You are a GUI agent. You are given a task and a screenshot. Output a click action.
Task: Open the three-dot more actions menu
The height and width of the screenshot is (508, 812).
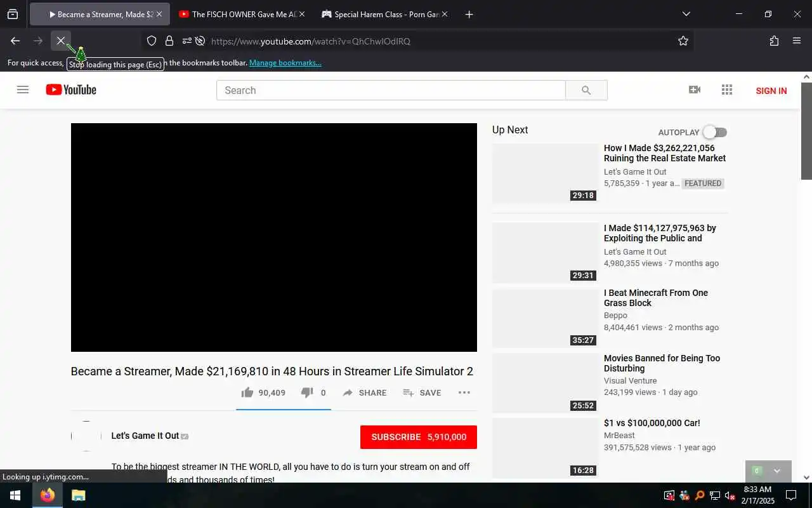[x=464, y=392]
